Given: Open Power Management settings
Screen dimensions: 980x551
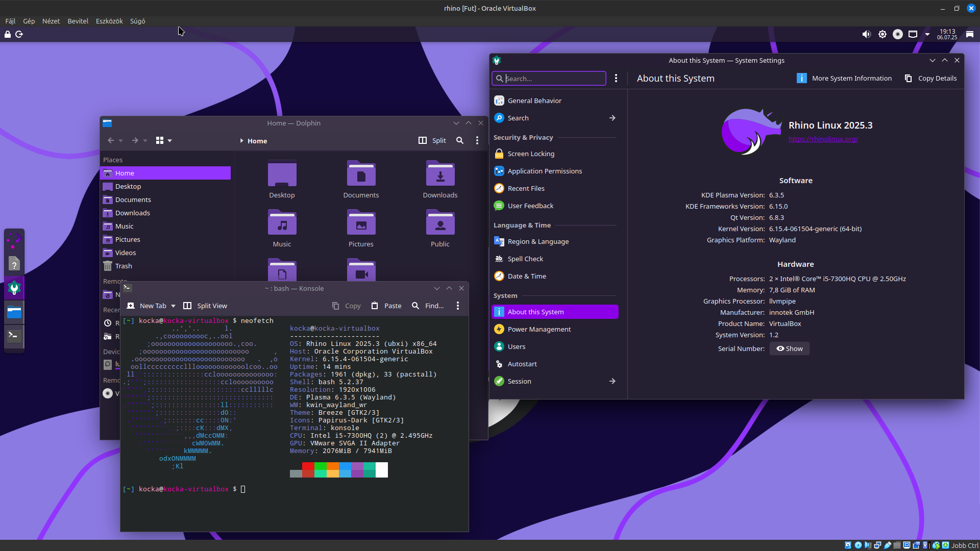Looking at the screenshot, I should (555, 329).
